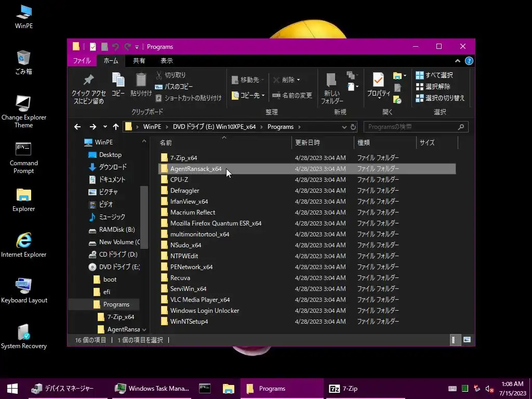
Task: Switch to ホーム ribbon tab
Action: tap(111, 61)
